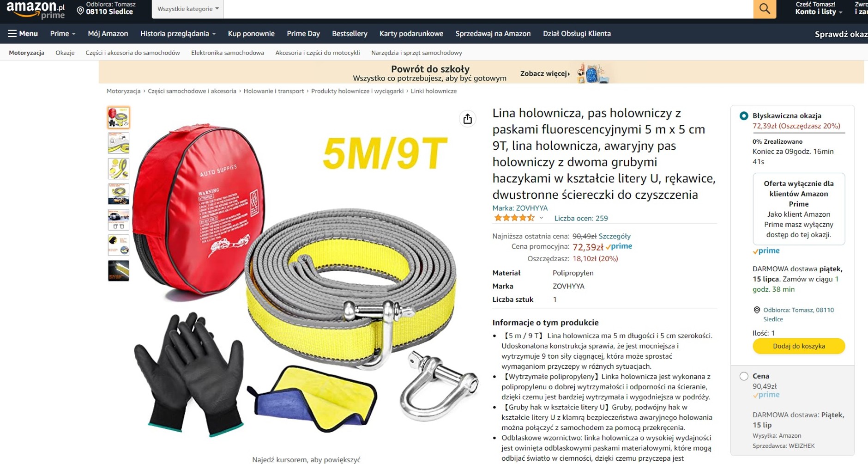Expand the Prime menu dropdown
This screenshot has width=868, height=464.
click(x=63, y=33)
